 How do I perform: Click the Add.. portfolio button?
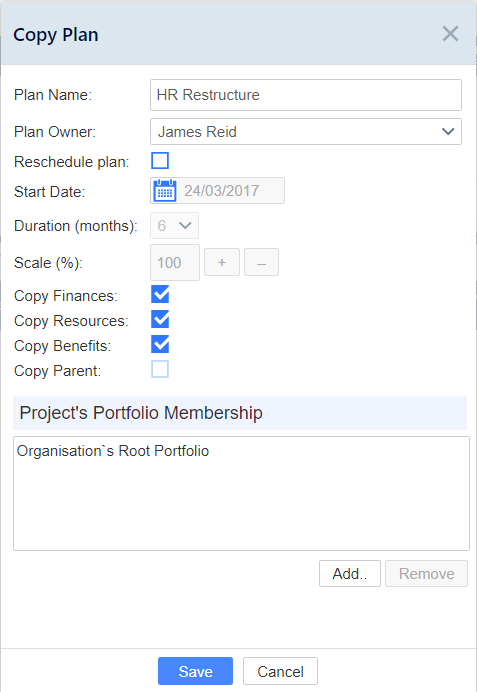pos(350,573)
